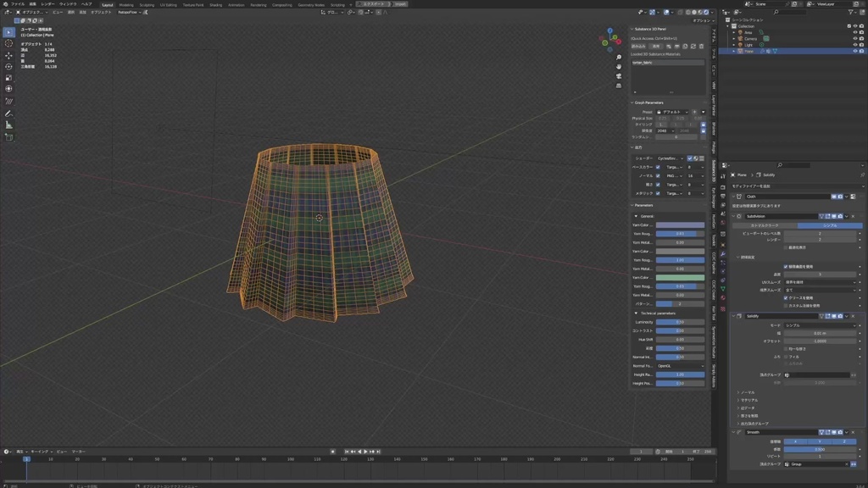Click the 適用 button in Substance panel

click(x=655, y=47)
